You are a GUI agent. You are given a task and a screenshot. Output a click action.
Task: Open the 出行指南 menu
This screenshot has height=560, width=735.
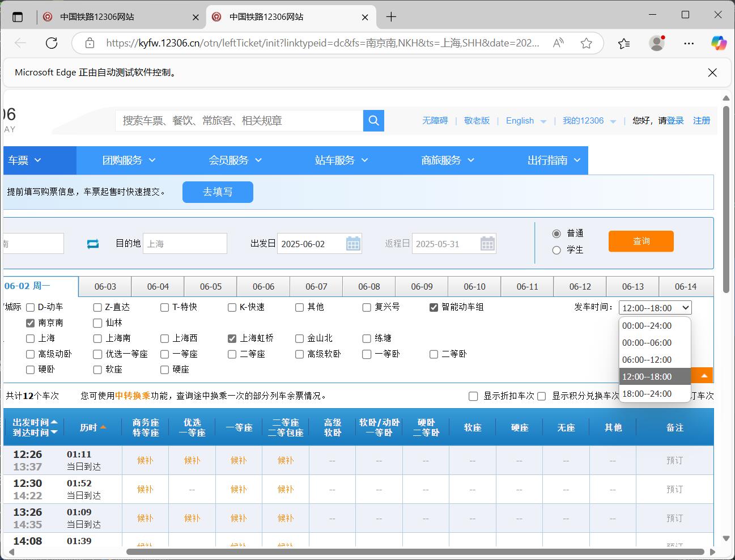(554, 160)
